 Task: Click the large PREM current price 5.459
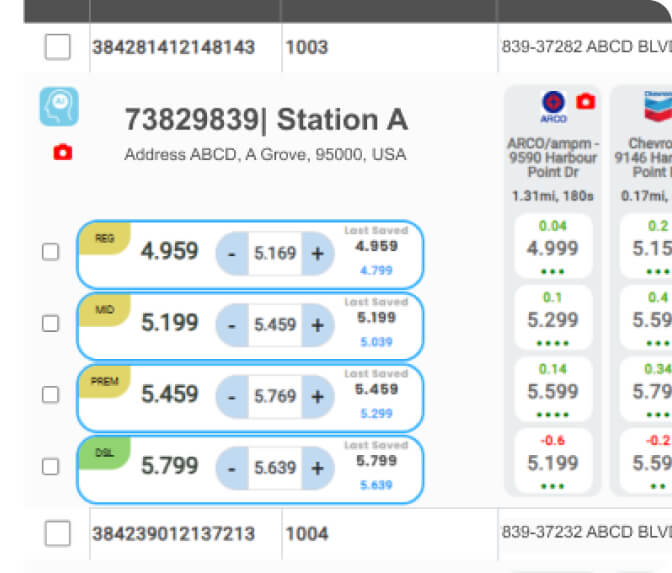[x=170, y=394]
